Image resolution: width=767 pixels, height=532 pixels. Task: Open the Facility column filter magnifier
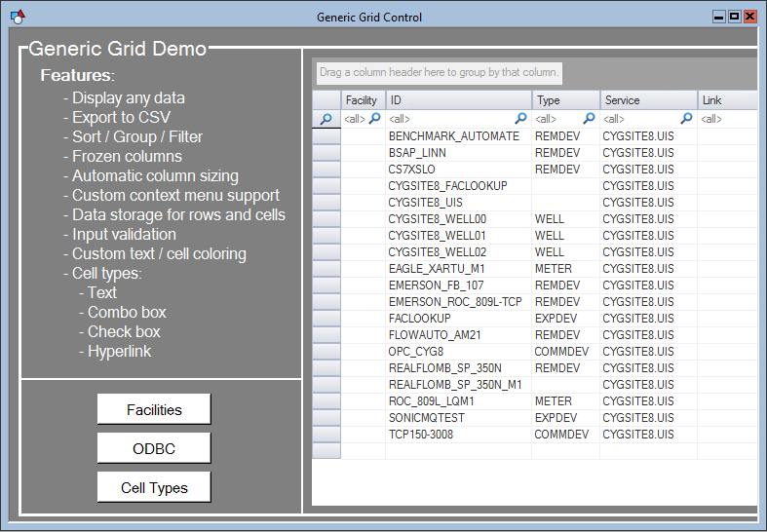374,118
